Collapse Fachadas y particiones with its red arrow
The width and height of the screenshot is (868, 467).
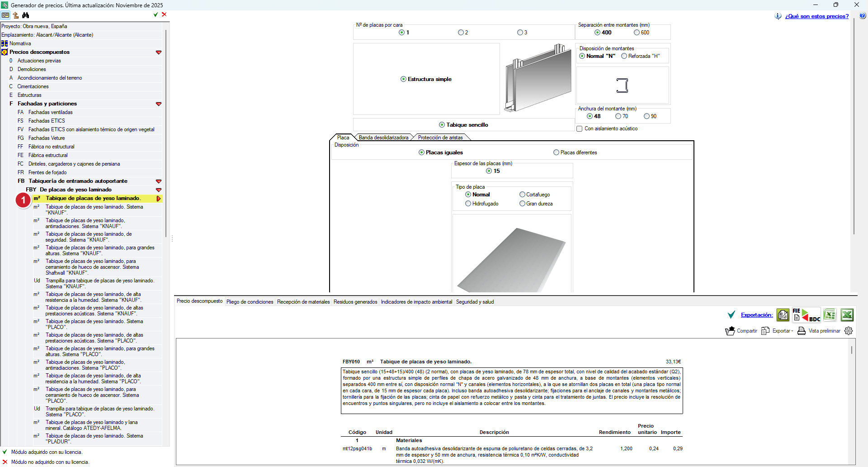159,104
